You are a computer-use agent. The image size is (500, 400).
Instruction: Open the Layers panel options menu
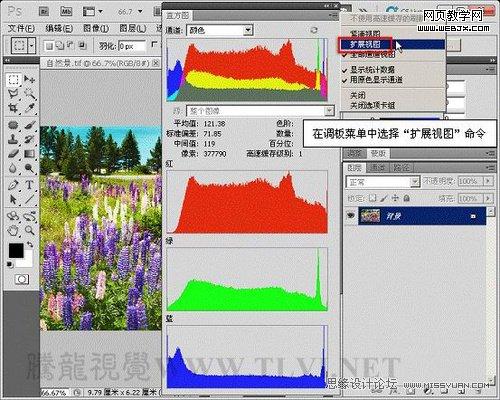tap(490, 167)
